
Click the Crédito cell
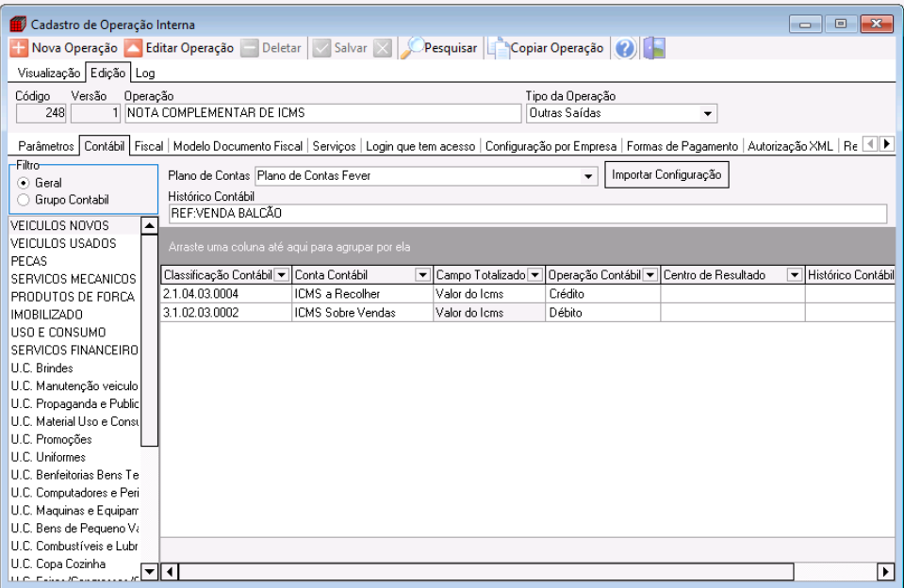coord(602,294)
